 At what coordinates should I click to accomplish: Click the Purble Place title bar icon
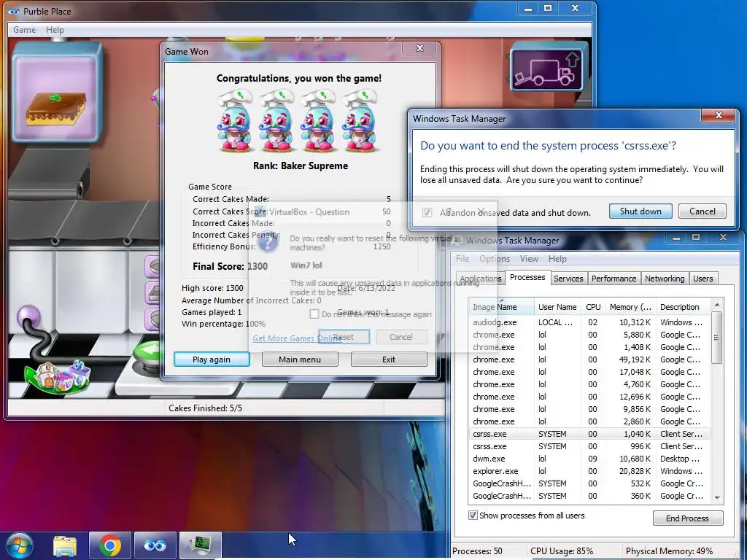(14, 11)
